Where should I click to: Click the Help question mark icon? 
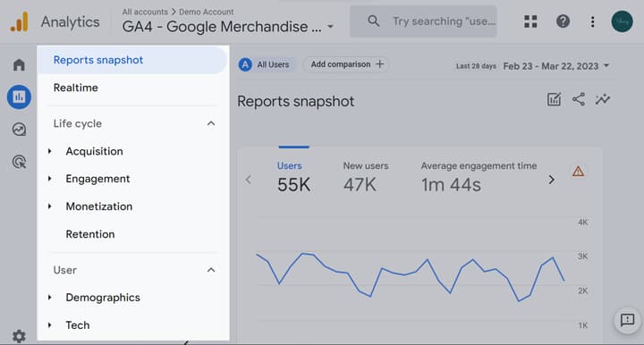tap(563, 21)
